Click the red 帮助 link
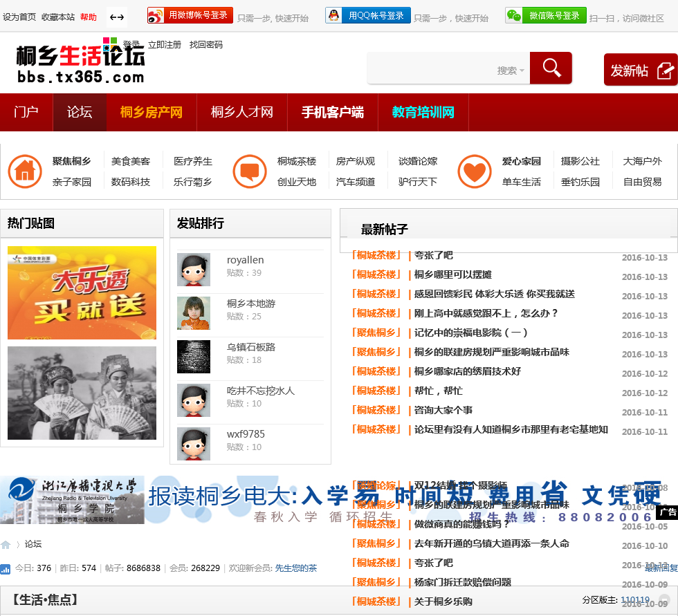678x616 pixels. pyautogui.click(x=89, y=17)
